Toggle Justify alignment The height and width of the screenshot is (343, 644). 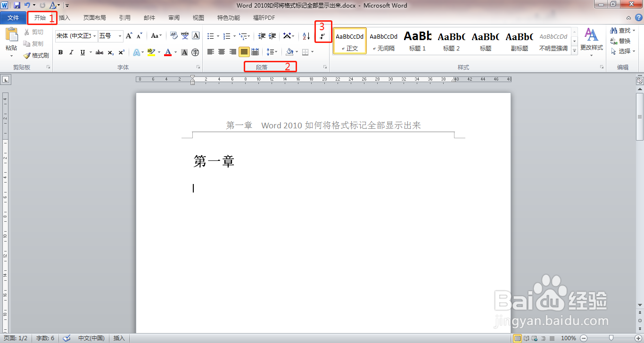click(x=244, y=52)
